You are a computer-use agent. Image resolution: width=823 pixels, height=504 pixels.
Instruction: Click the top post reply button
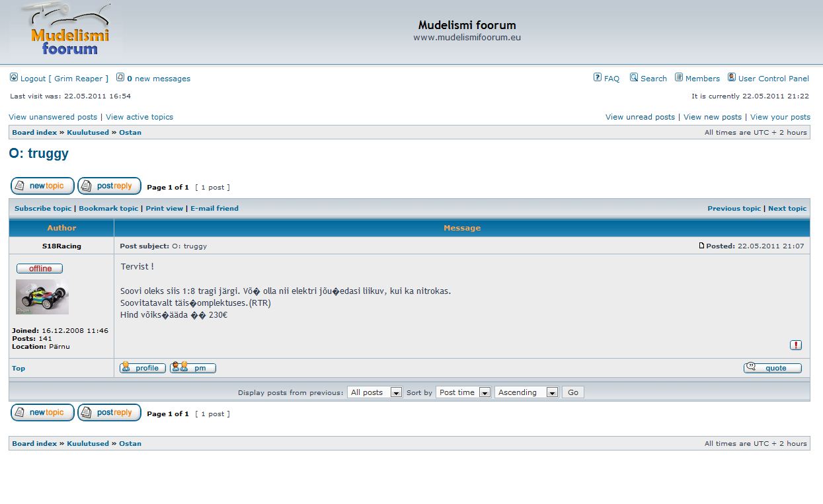point(109,186)
